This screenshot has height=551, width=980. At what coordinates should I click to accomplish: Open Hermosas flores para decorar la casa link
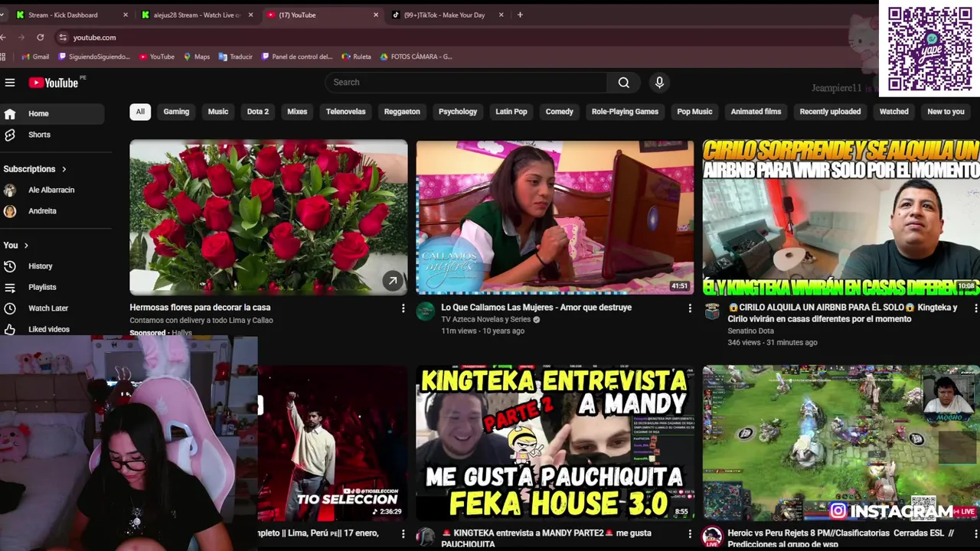point(200,308)
